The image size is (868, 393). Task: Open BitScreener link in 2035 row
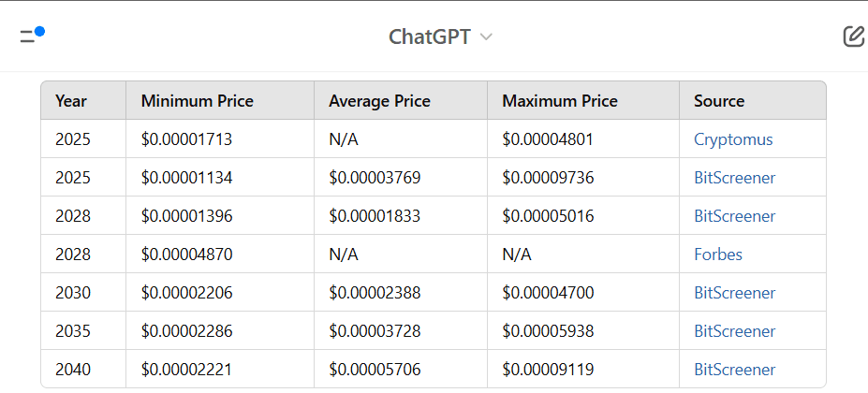734,331
